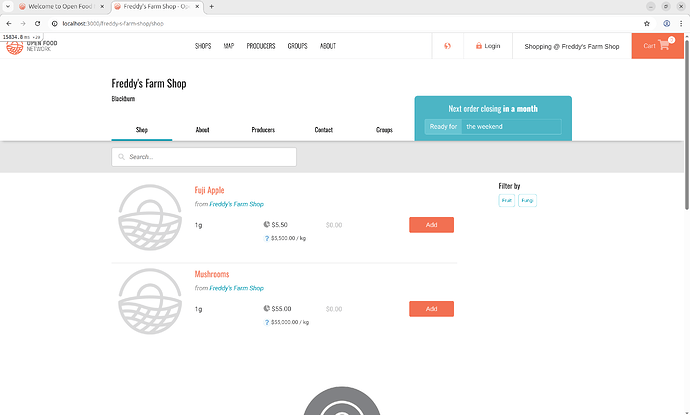Bookmark this page with the star icon
Screen dimensions: 690x415
(x=647, y=24)
